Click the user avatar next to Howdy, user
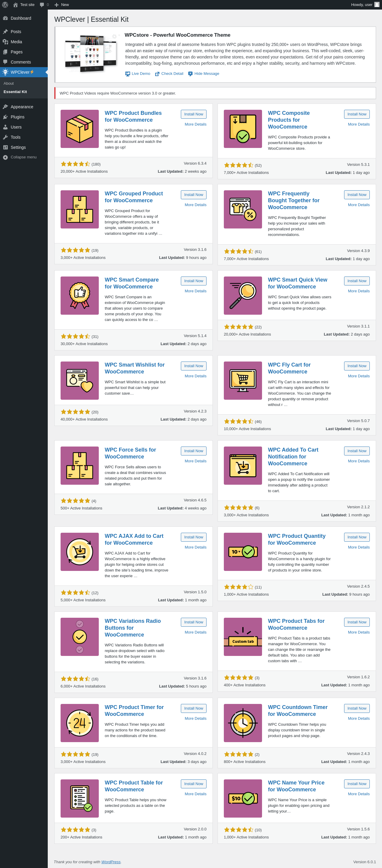 coord(377,5)
